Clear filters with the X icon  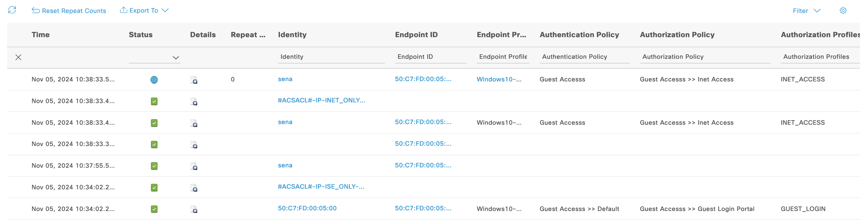(x=18, y=57)
